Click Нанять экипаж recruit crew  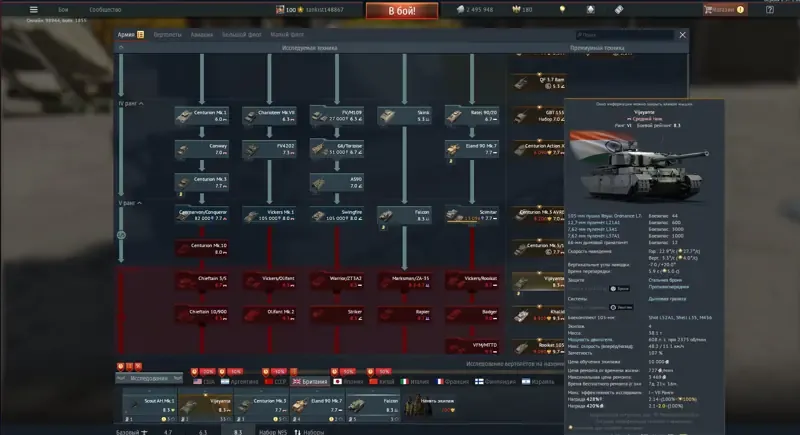point(431,407)
